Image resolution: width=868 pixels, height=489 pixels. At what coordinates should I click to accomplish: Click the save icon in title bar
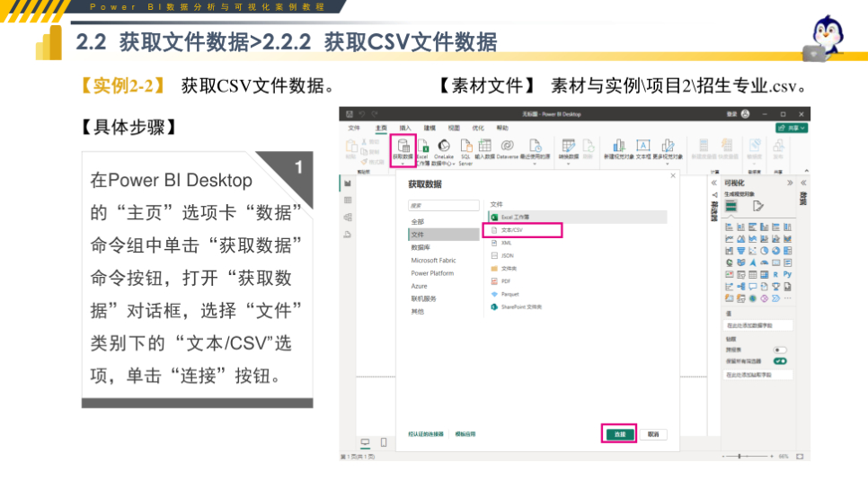(x=350, y=114)
